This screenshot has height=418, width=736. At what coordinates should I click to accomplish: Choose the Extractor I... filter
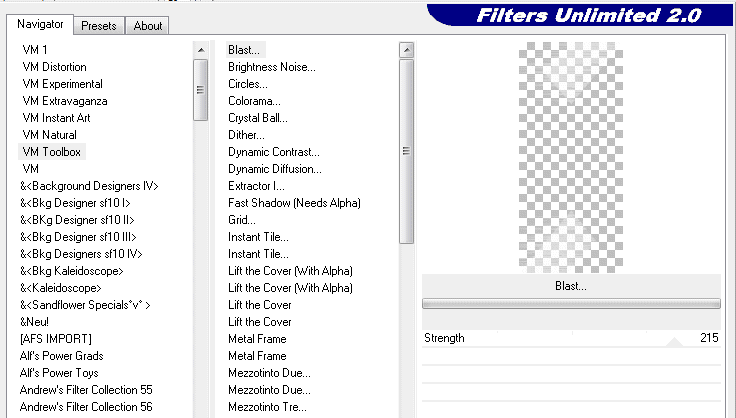pyautogui.click(x=256, y=186)
